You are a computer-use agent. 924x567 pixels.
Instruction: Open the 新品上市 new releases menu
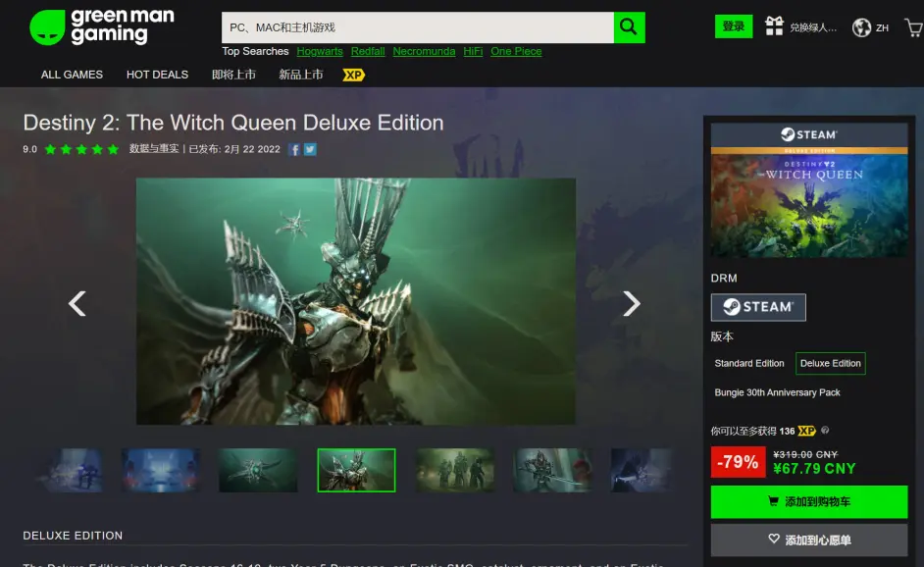coord(300,75)
